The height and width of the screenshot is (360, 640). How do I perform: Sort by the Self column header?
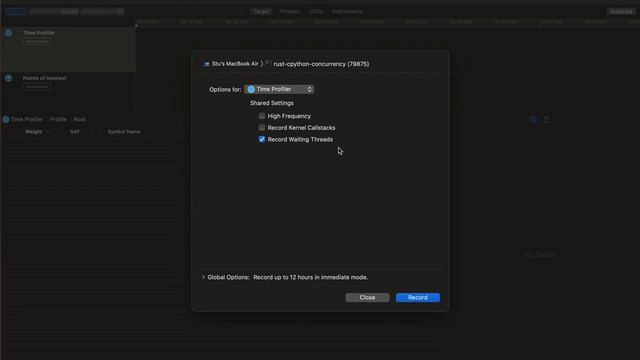coord(75,132)
